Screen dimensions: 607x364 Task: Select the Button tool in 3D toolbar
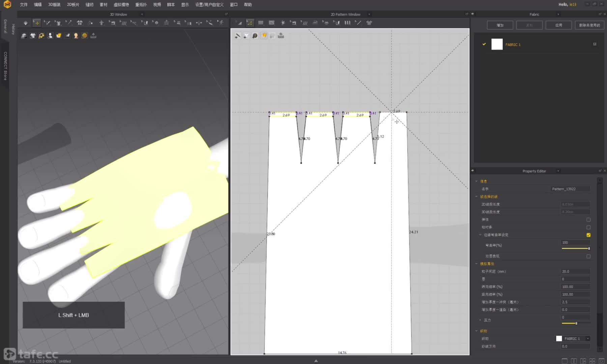pyautogui.click(x=155, y=23)
